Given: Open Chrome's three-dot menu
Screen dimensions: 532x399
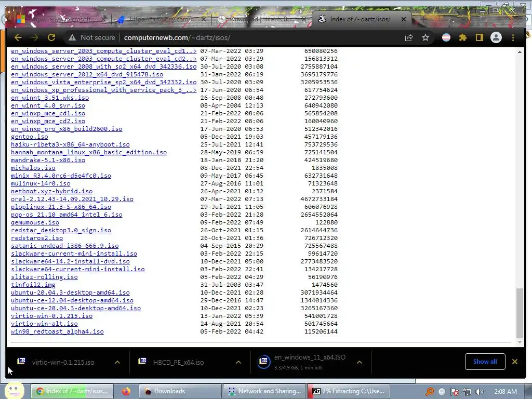Looking at the screenshot, I should (513, 37).
